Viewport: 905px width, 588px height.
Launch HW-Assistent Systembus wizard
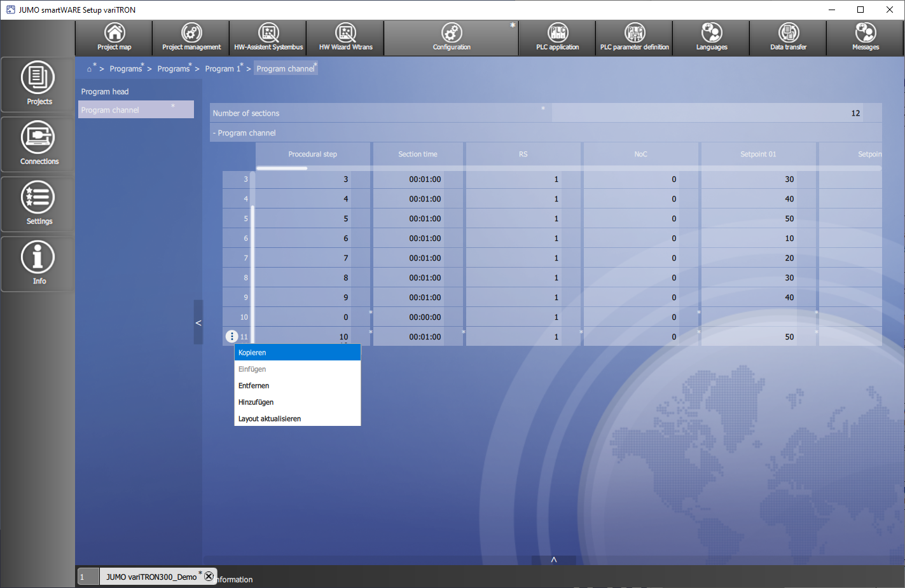(268, 38)
